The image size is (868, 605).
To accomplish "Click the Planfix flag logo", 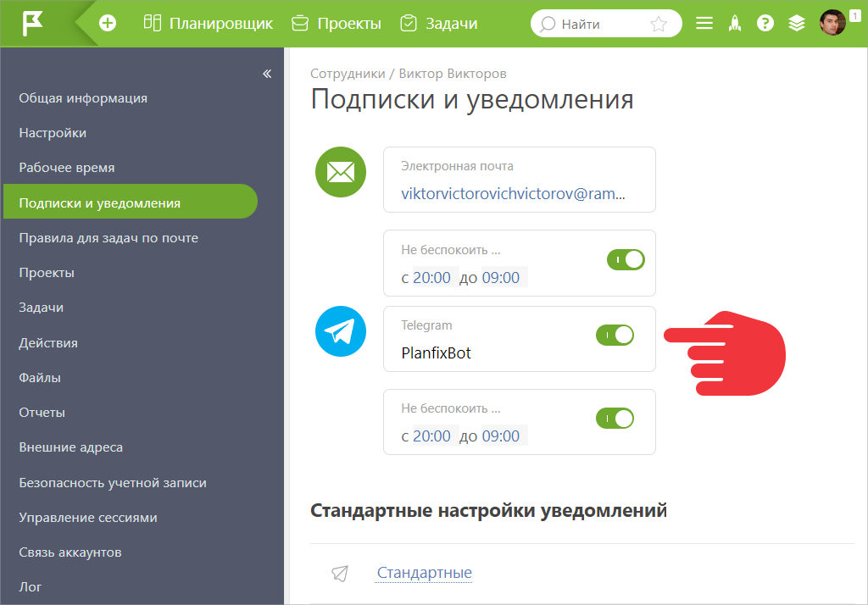I will click(32, 24).
